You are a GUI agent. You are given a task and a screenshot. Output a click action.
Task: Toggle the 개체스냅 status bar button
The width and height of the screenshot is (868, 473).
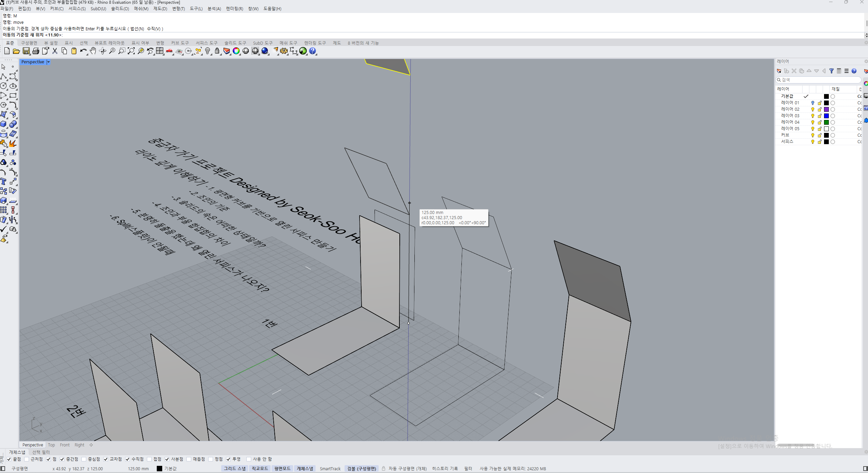point(305,469)
